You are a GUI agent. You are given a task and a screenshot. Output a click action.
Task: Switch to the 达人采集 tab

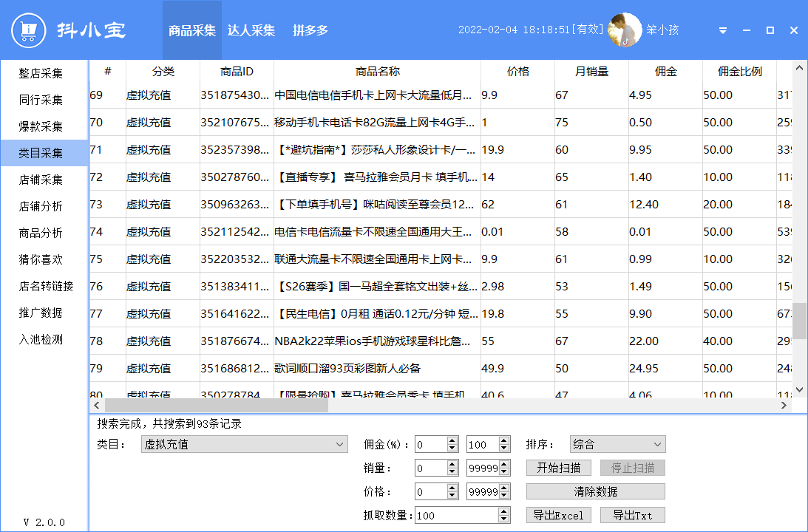(251, 31)
